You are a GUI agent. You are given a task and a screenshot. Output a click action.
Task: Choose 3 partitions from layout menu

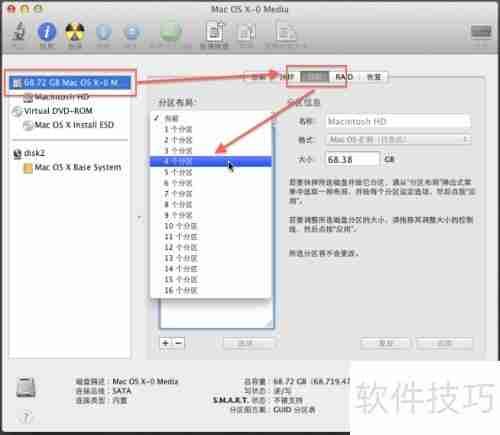[211, 151]
